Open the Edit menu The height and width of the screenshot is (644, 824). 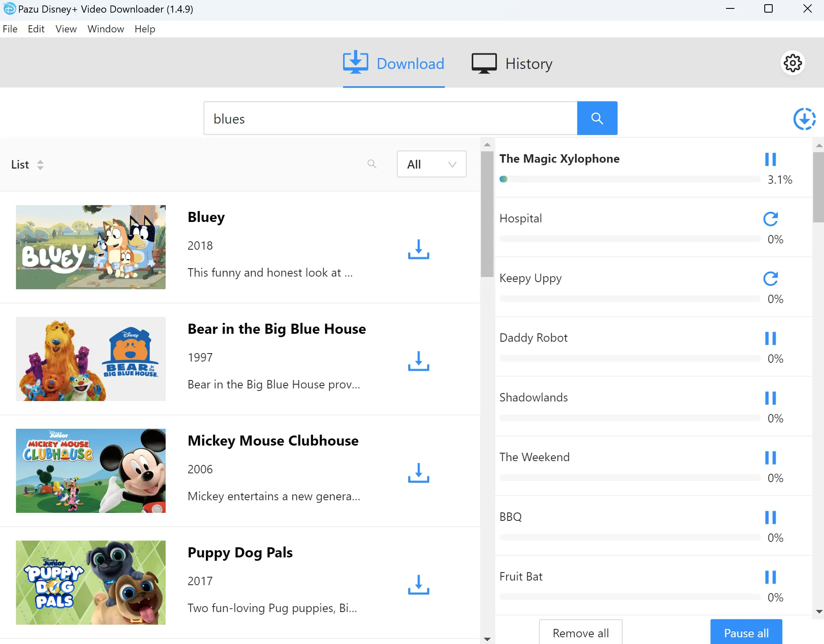click(x=36, y=29)
